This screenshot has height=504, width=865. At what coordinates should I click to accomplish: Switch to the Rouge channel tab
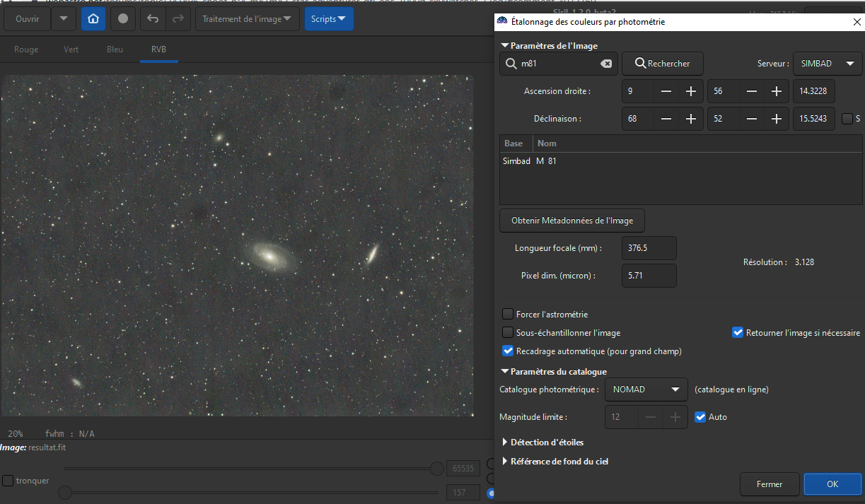(x=26, y=49)
